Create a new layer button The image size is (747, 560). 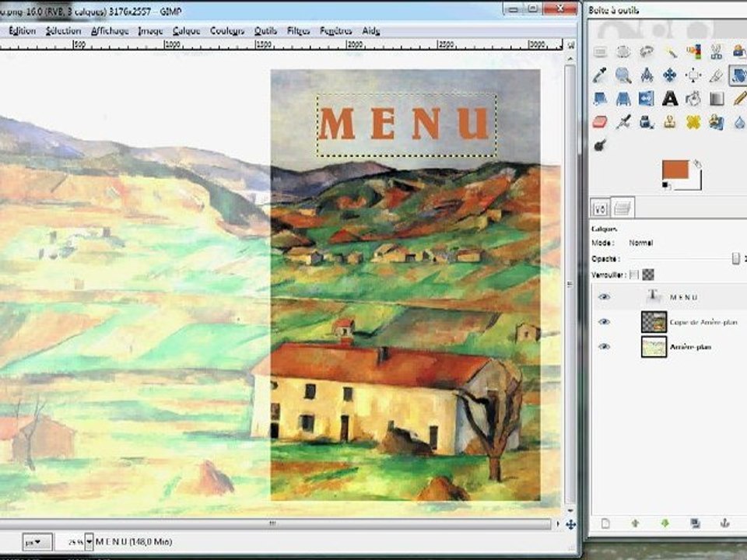(x=605, y=523)
